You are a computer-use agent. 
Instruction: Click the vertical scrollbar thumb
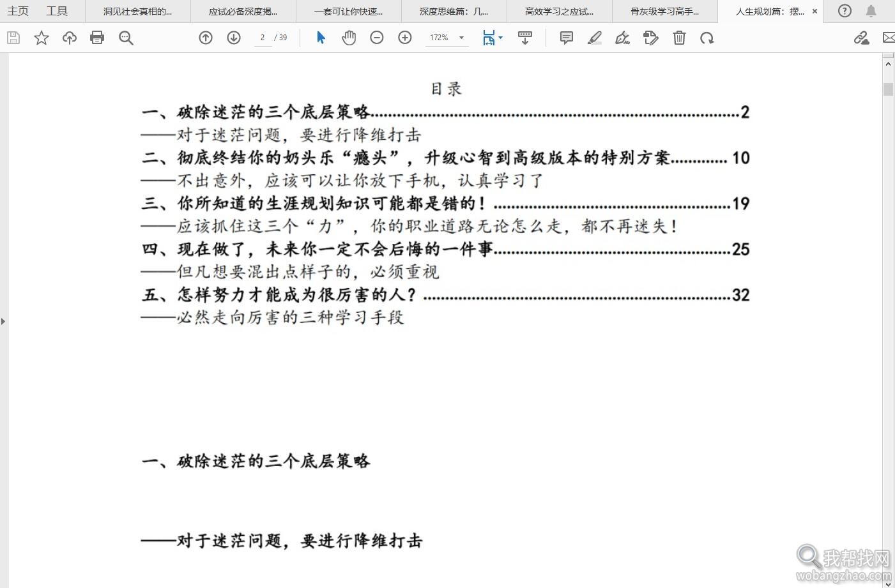[888, 89]
